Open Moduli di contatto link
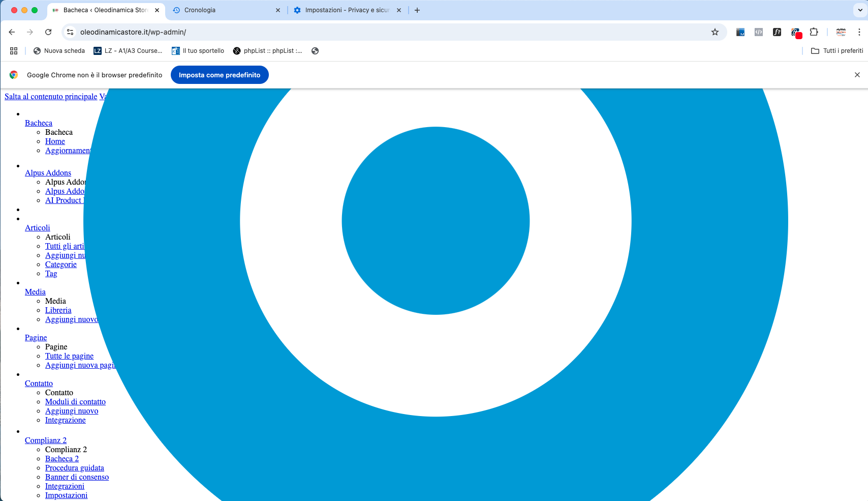 (75, 402)
